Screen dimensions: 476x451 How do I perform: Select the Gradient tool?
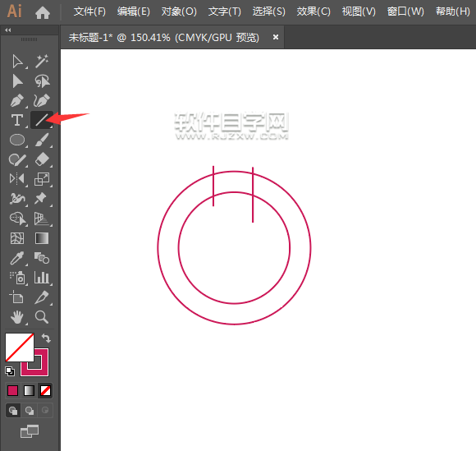(x=42, y=238)
